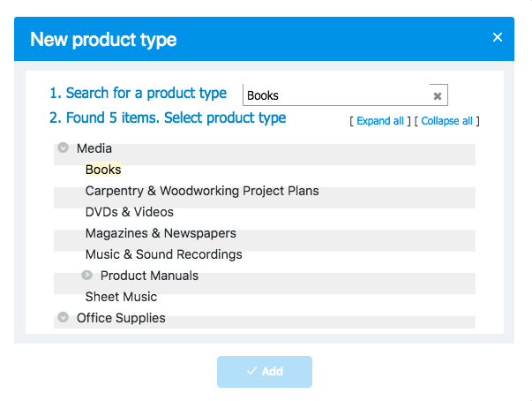The height and width of the screenshot is (401, 532).
Task: Select the Books product type
Action: [103, 170]
